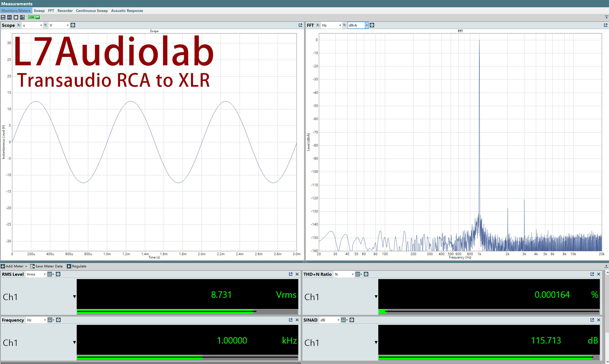The height and width of the screenshot is (364, 609).
Task: Close the THD+N Ratio meter
Action: [599, 274]
